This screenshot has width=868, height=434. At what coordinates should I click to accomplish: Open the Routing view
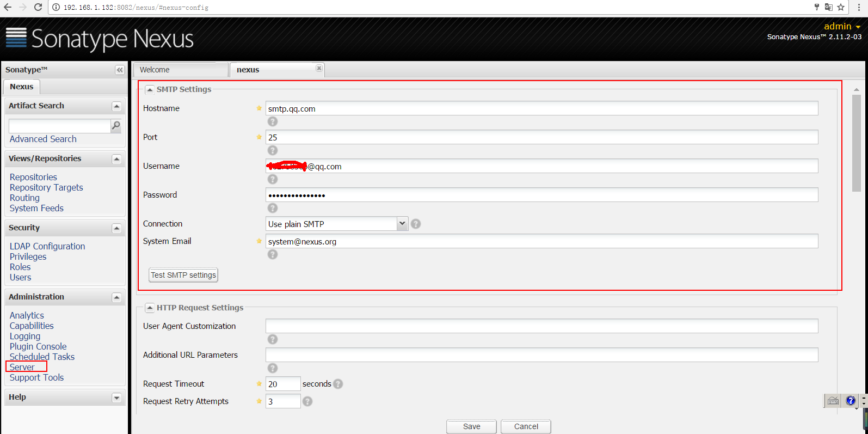pos(24,198)
